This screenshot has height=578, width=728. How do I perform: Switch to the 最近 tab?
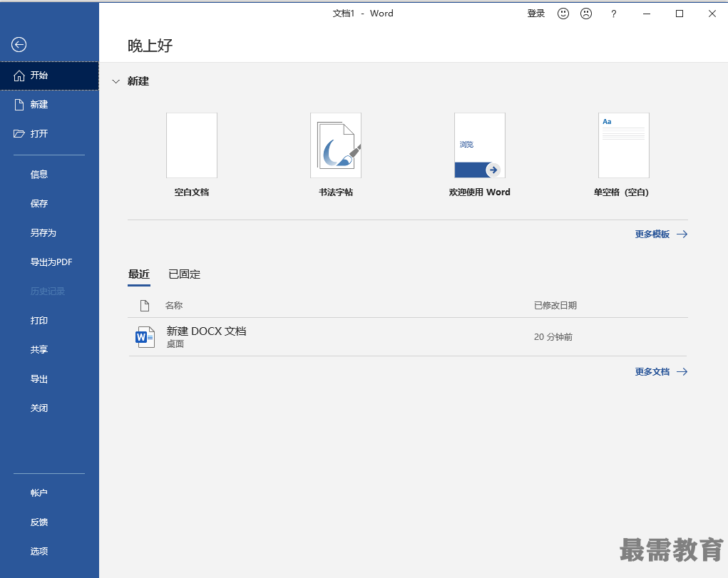coord(139,274)
